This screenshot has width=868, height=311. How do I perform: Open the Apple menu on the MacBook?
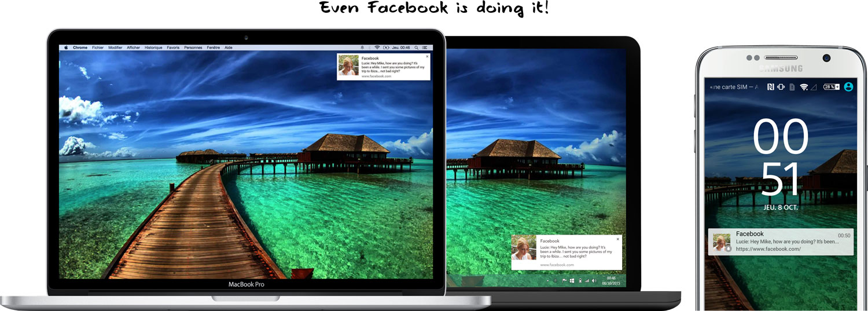65,47
